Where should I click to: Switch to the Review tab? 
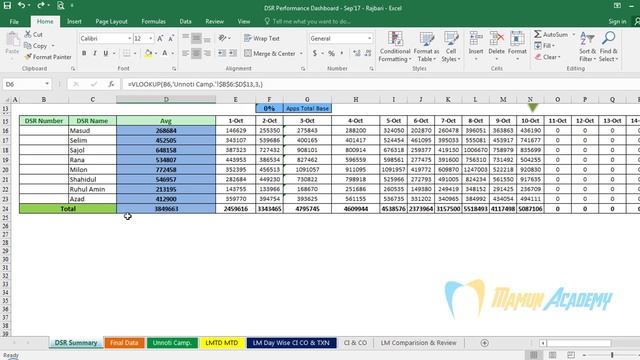pyautogui.click(x=214, y=21)
